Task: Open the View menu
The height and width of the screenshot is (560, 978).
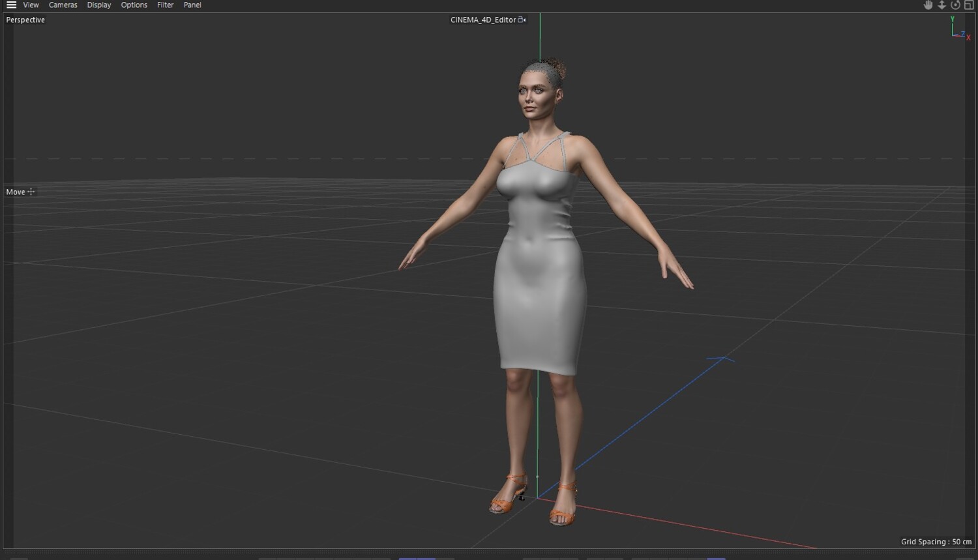Action: click(x=31, y=5)
